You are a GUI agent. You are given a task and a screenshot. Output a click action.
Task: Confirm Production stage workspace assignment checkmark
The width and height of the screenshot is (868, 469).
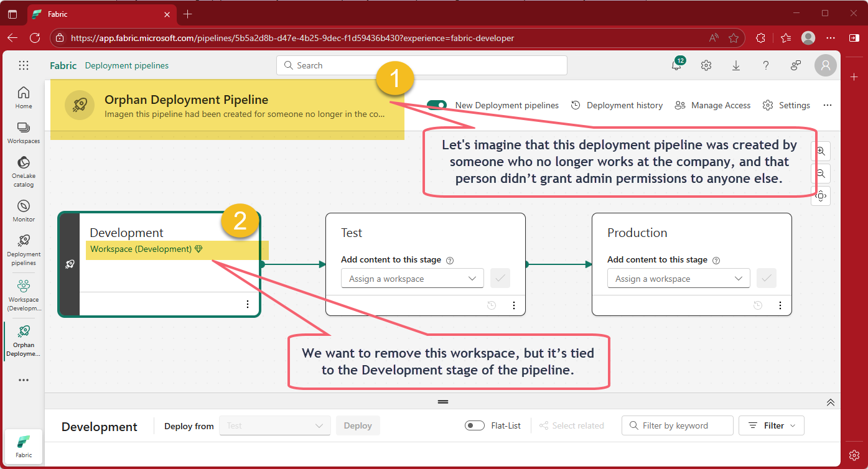(x=767, y=279)
